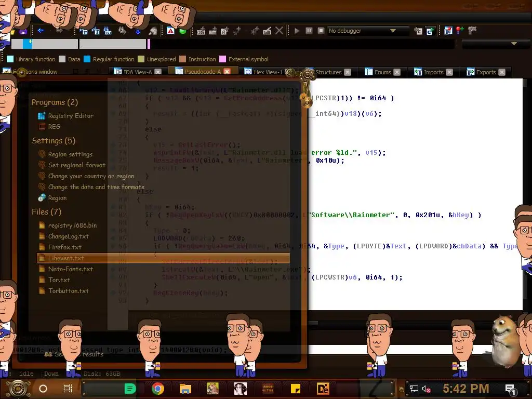Click the toolbar icon with a T
The height and width of the screenshot is (399, 532).
pos(96,31)
